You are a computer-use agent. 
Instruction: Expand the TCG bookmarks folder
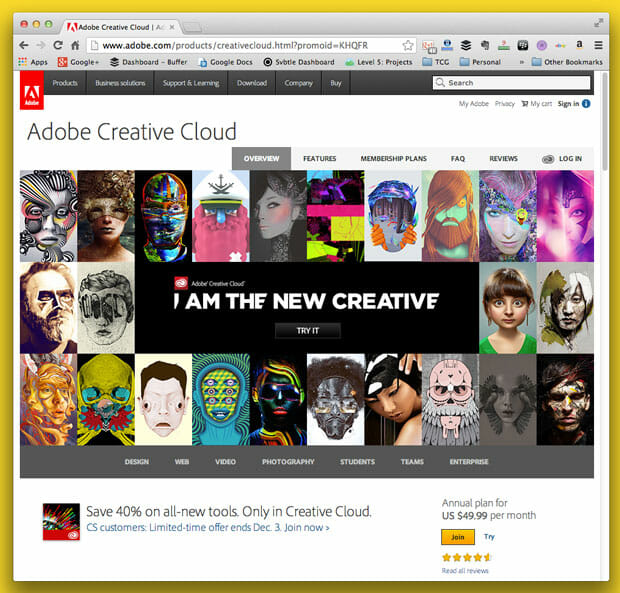(436, 62)
